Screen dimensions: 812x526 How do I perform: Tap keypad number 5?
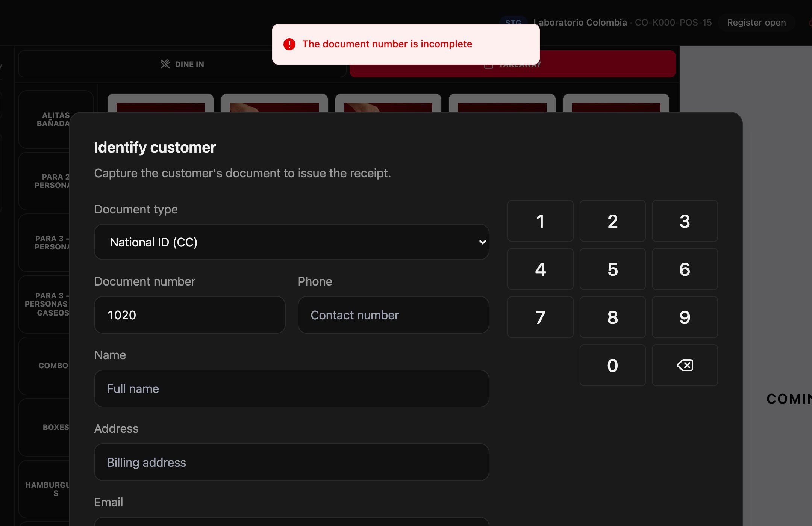point(612,269)
